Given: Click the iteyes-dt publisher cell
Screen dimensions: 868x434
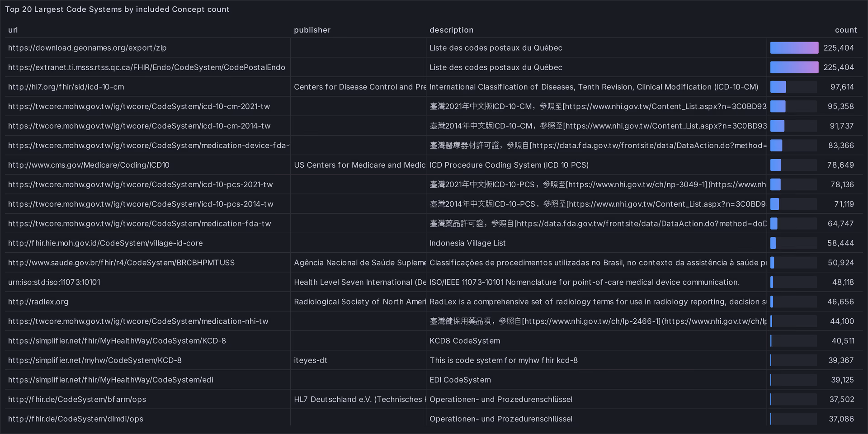Looking at the screenshot, I should point(311,360).
